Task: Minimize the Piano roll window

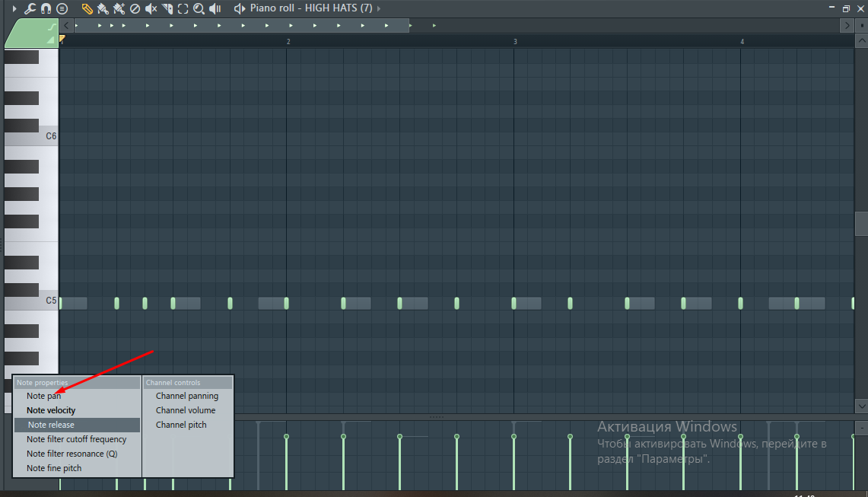Action: pos(831,8)
